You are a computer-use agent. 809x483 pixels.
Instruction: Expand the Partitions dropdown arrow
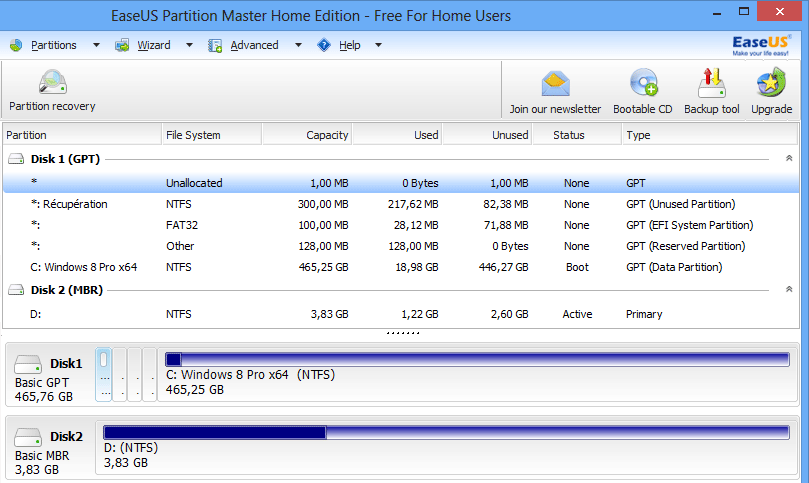pos(96,45)
